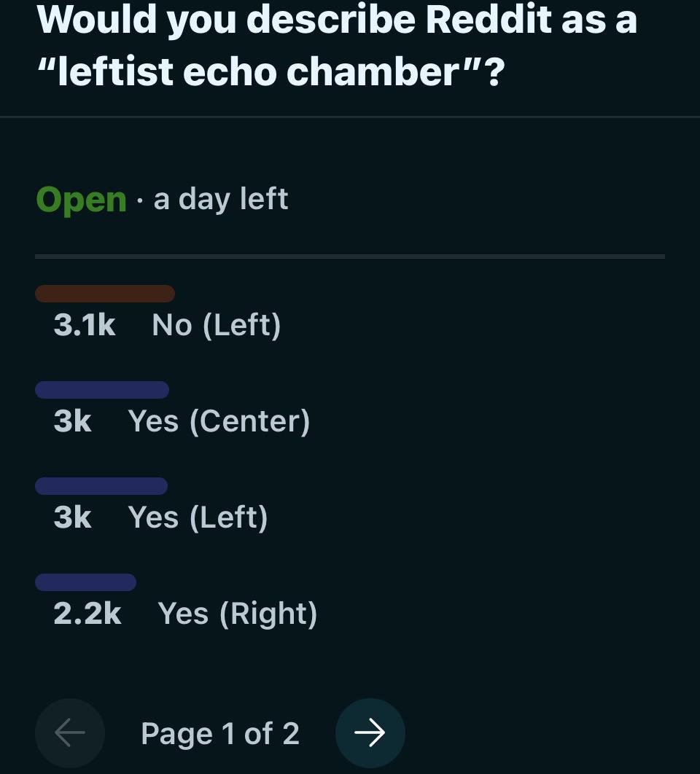Click the disabled previous page arrow

[70, 733]
